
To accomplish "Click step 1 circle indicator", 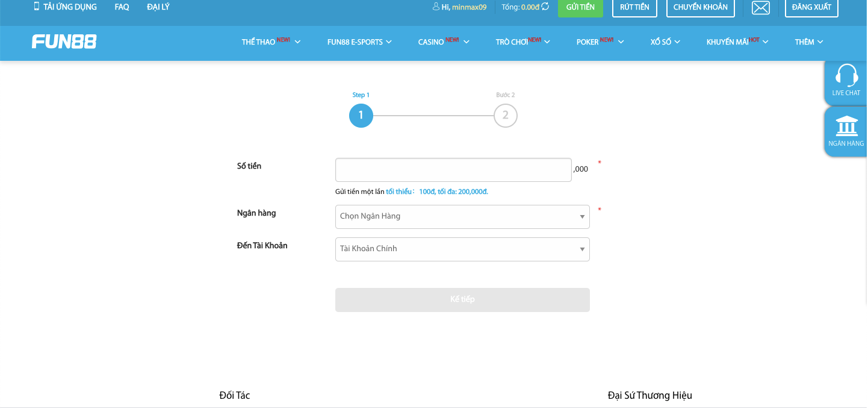I will [x=361, y=116].
